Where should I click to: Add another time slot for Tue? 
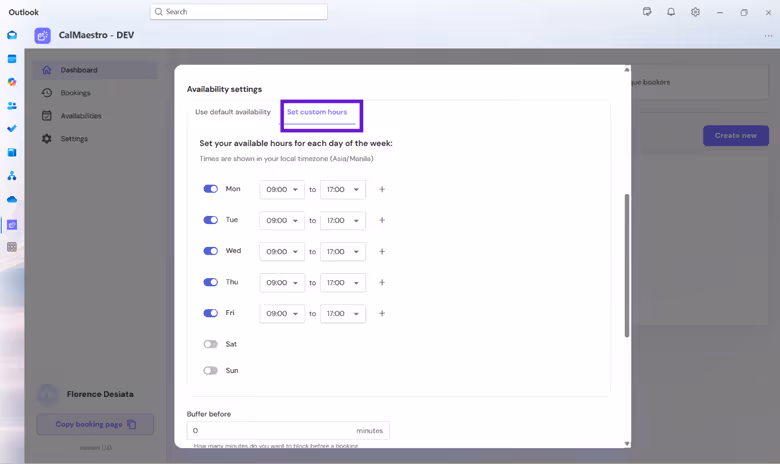382,220
